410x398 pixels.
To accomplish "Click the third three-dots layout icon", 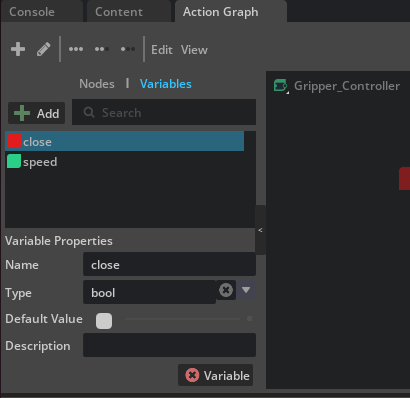I will tap(128, 49).
